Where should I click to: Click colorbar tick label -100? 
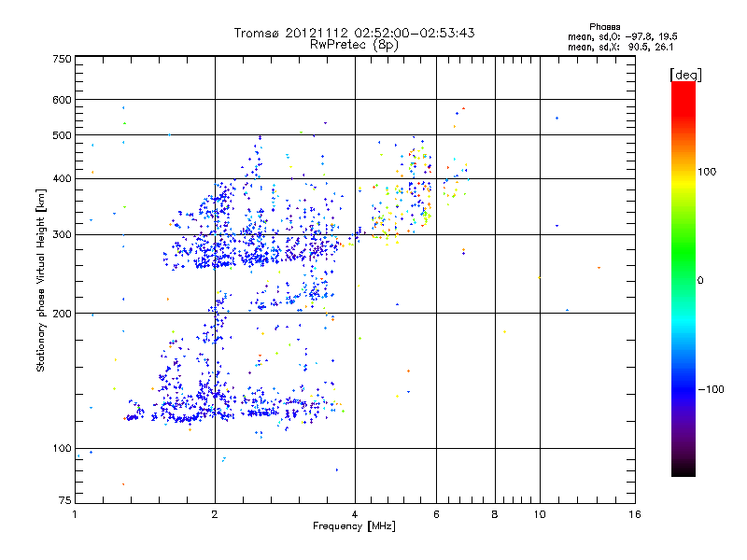[x=711, y=389]
